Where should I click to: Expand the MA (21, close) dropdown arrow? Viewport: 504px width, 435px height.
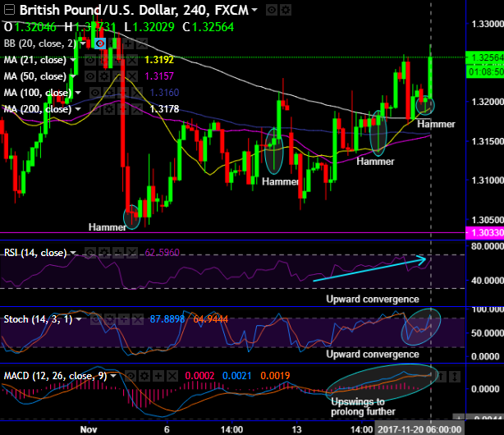click(x=72, y=60)
